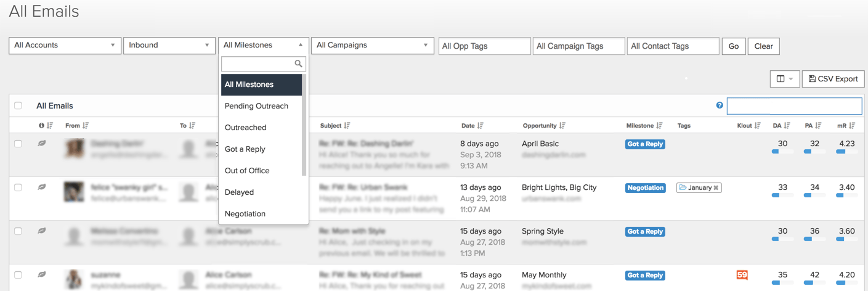This screenshot has width=868, height=291.
Task: Tick checkbox for April Basic row
Action: click(x=18, y=144)
